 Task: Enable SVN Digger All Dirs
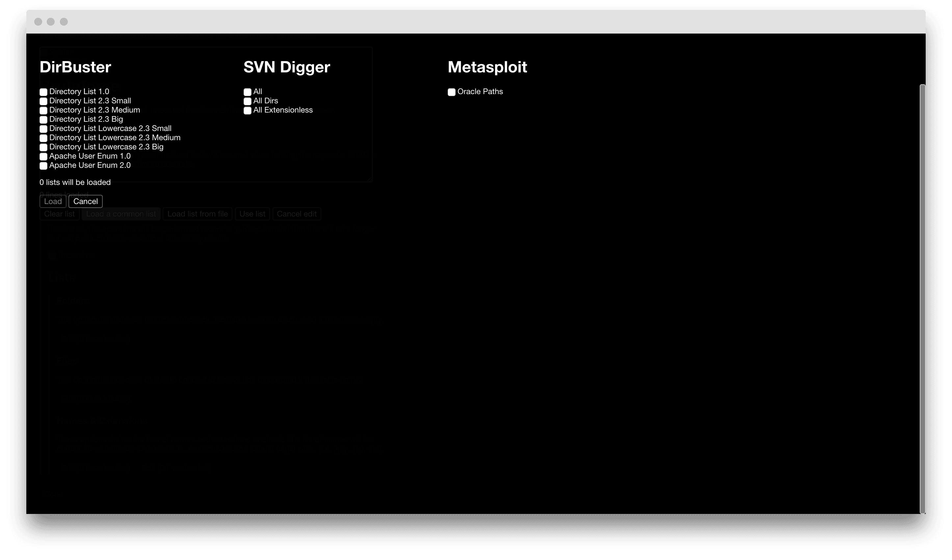248,101
